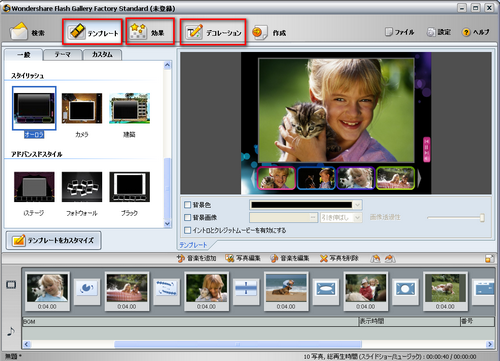This screenshot has width=500, height=361.
Task: Select the テンプレート toolbar step
Action: point(92,32)
